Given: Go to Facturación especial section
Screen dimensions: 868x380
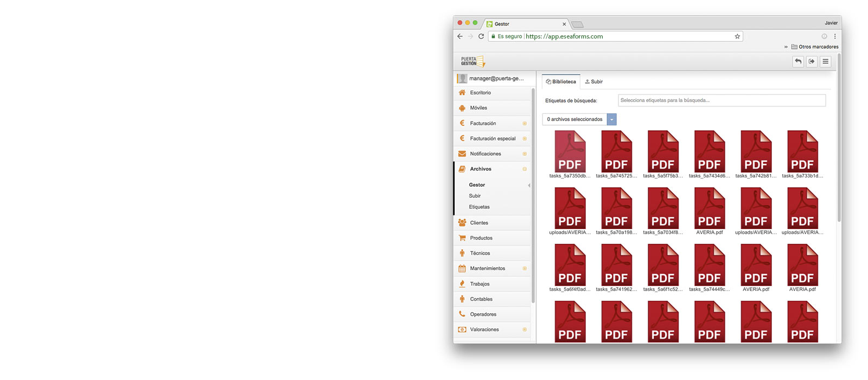Looking at the screenshot, I should pos(493,138).
